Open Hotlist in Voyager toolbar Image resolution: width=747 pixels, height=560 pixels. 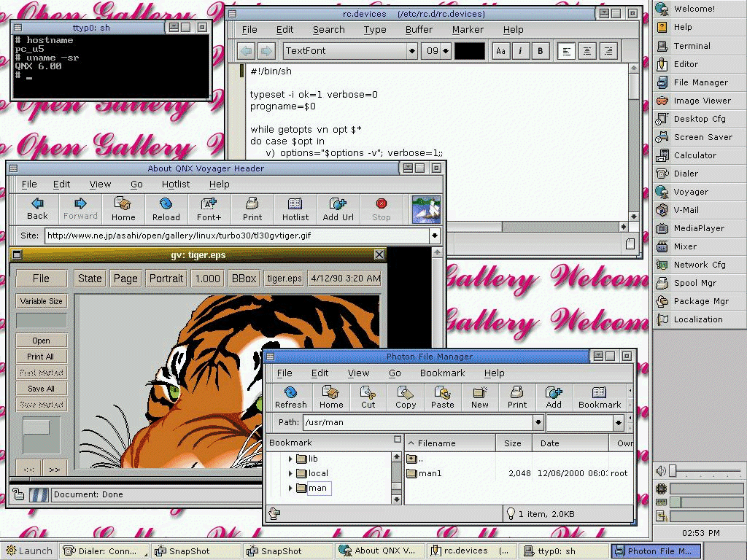(295, 209)
